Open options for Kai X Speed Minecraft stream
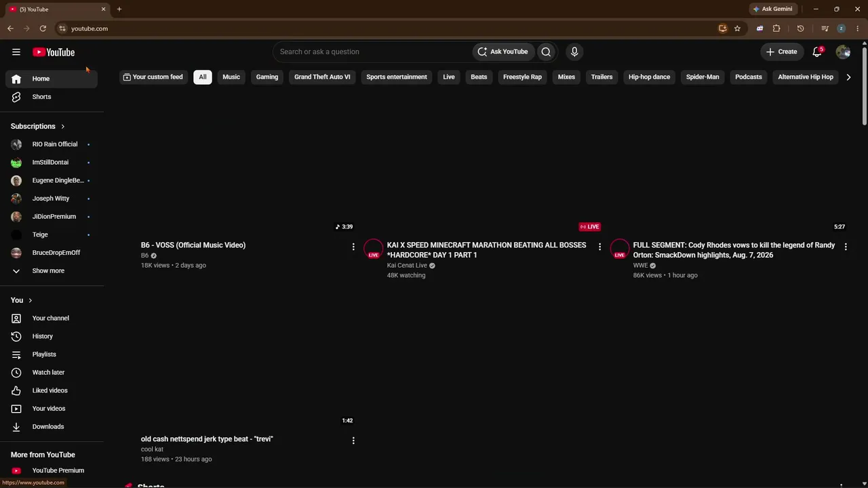868x488 pixels. [599, 247]
